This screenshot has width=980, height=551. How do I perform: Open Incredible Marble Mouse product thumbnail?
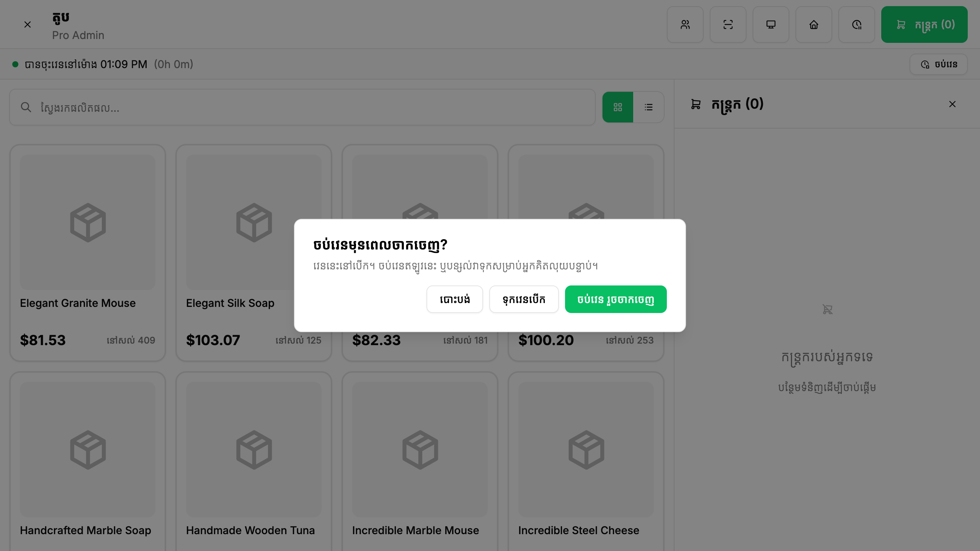coord(420,450)
